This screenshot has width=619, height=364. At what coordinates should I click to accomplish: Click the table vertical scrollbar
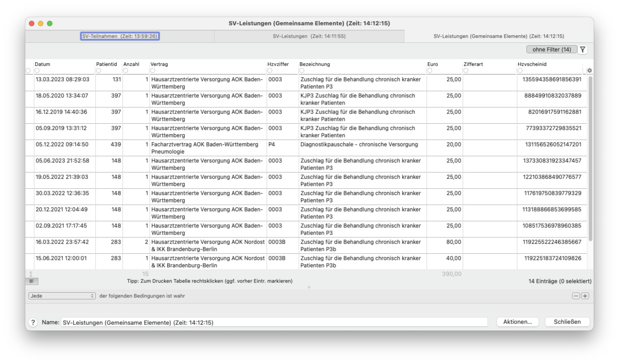(x=591, y=159)
